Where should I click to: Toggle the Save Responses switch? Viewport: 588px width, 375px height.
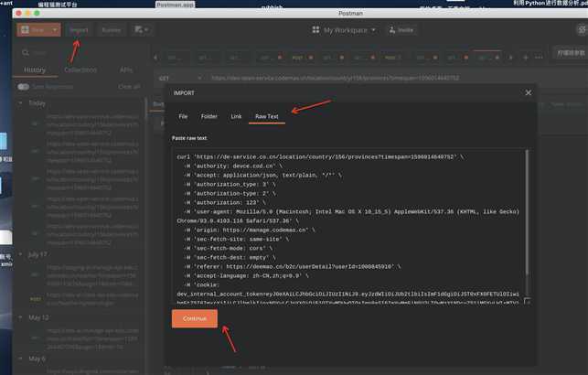pyautogui.click(x=23, y=87)
